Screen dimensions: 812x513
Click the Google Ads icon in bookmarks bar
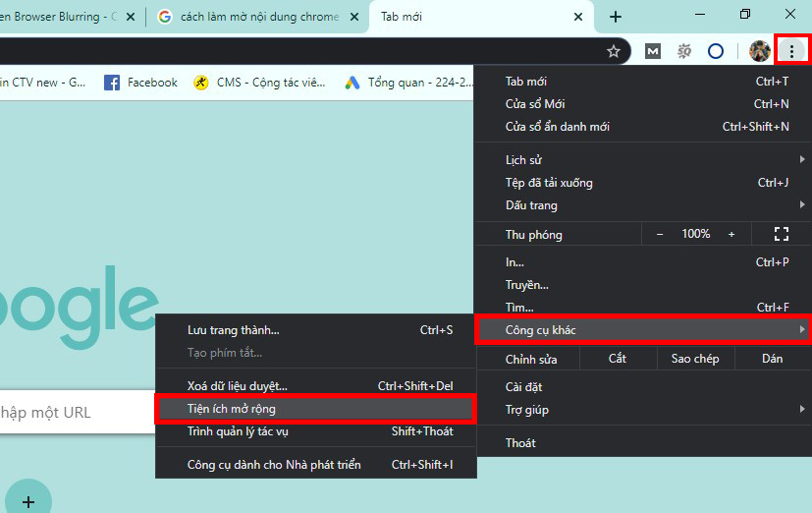[352, 83]
